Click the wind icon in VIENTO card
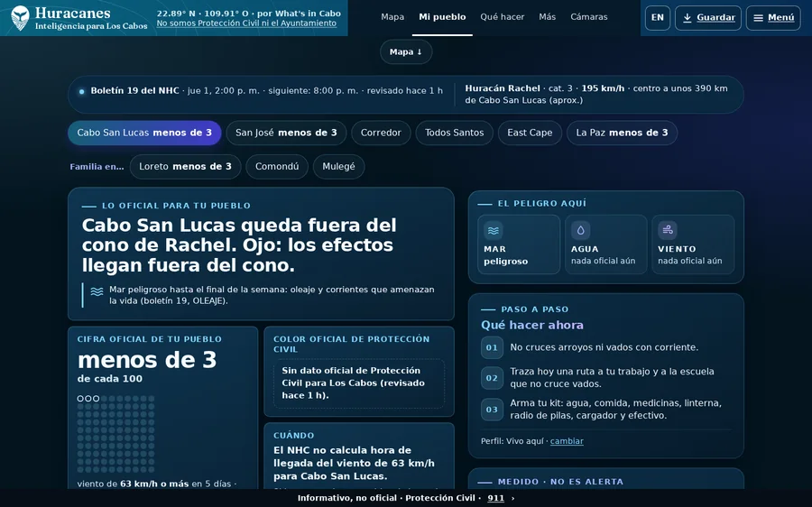 [x=668, y=229]
